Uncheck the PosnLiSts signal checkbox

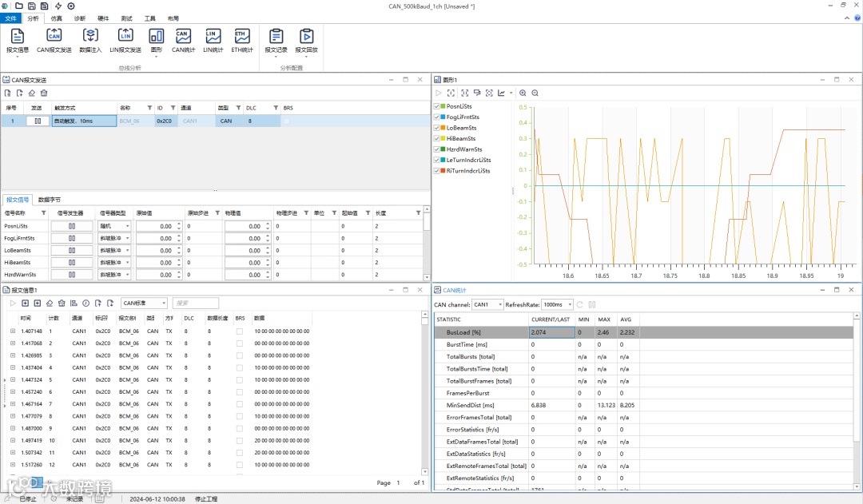(x=437, y=106)
